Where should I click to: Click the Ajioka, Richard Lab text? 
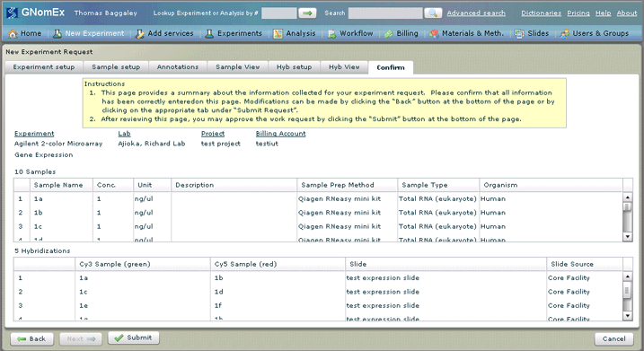[x=152, y=144]
